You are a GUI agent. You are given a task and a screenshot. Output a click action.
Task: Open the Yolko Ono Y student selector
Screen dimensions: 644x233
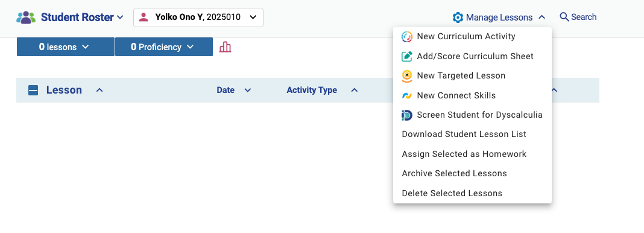[198, 18]
